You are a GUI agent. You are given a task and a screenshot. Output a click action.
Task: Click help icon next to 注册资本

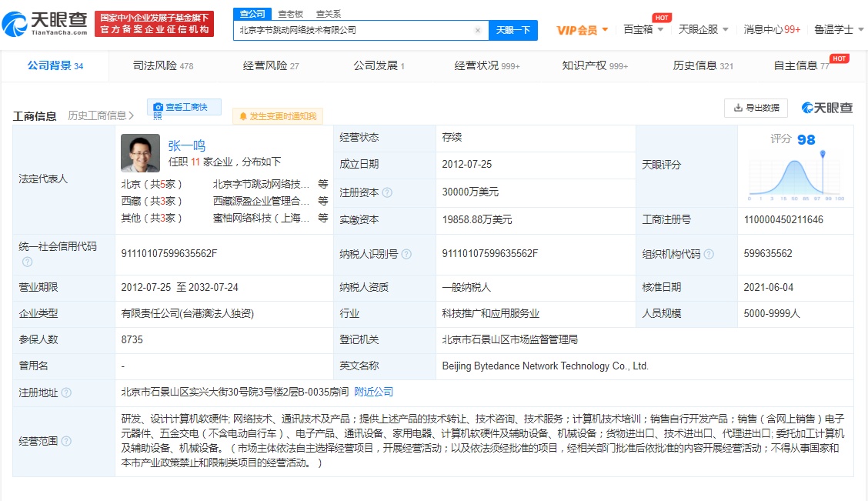[388, 192]
